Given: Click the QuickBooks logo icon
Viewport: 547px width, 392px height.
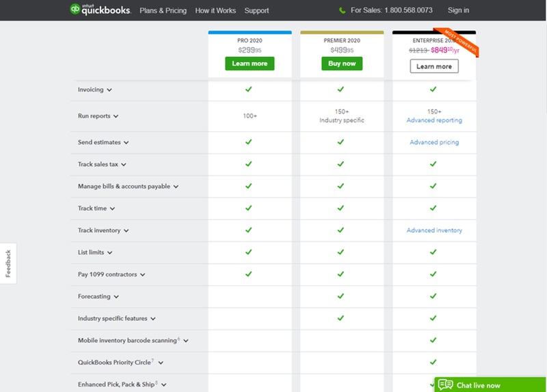Looking at the screenshot, I should (75, 10).
